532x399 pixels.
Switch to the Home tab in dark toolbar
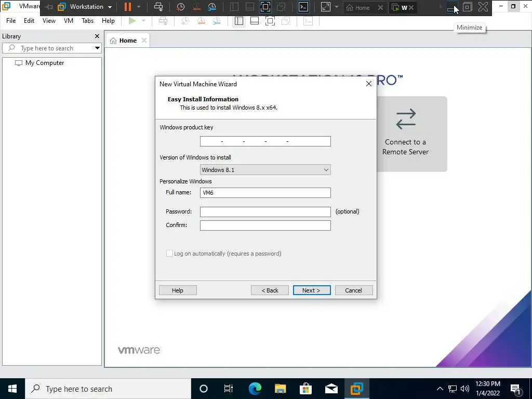tap(358, 7)
